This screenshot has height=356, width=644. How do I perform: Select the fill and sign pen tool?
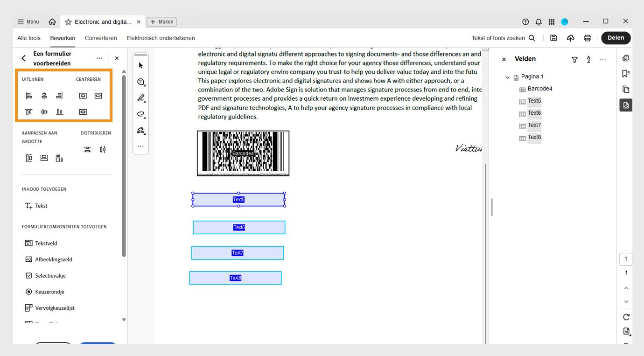(x=141, y=131)
